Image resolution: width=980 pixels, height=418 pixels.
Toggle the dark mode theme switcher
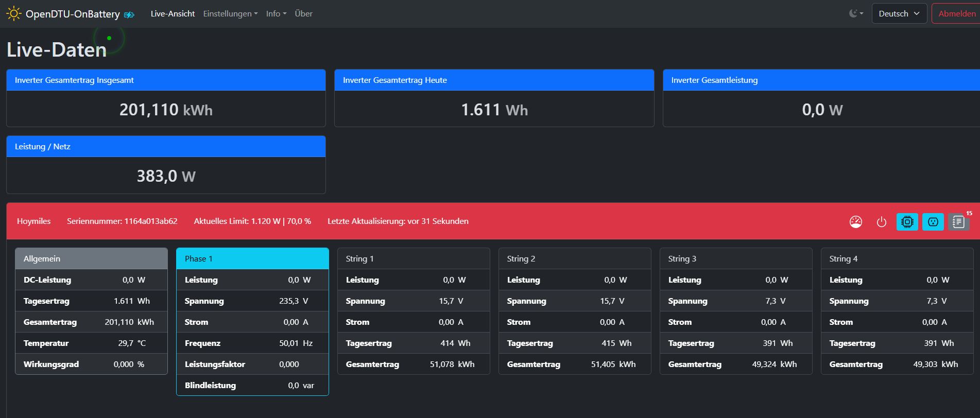pyautogui.click(x=856, y=14)
